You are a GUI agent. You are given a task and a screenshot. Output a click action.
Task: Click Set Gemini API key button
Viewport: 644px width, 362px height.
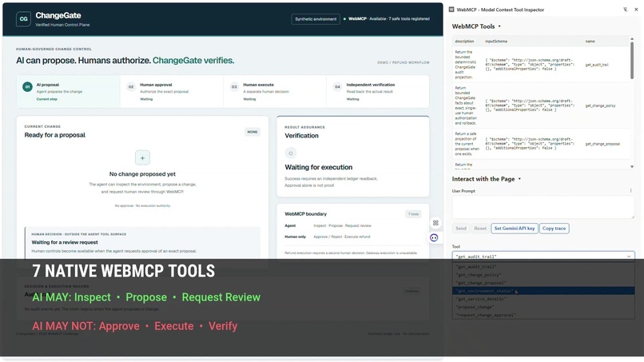pos(515,229)
